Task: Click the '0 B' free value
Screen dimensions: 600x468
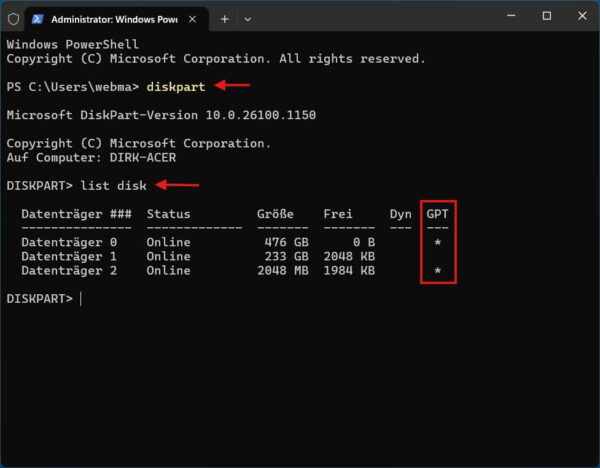Action: [x=364, y=242]
